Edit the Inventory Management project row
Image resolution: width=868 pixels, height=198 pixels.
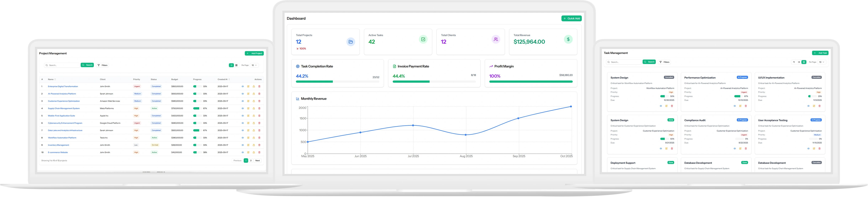click(x=248, y=145)
